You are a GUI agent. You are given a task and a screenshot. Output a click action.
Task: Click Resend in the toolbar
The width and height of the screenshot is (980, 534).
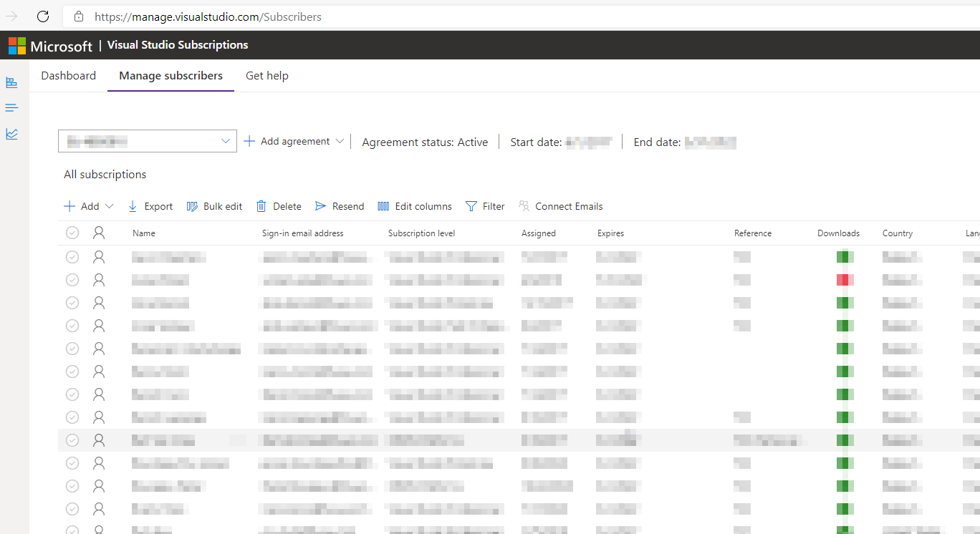click(340, 206)
